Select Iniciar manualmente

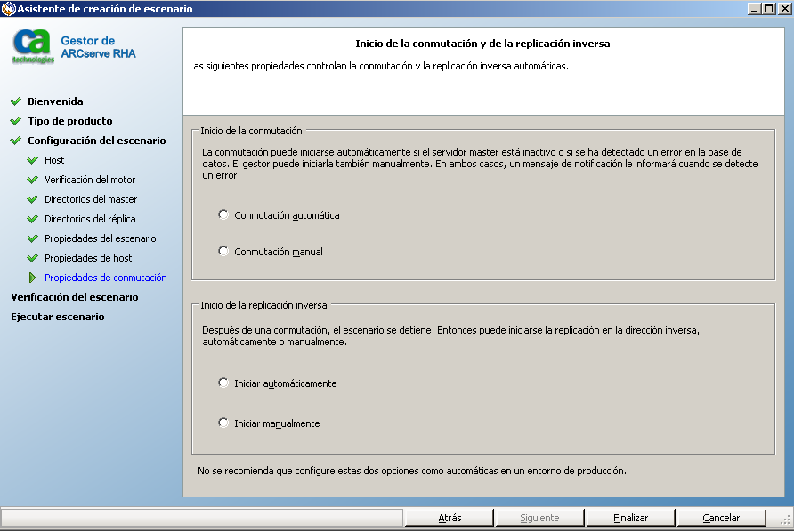pyautogui.click(x=223, y=423)
